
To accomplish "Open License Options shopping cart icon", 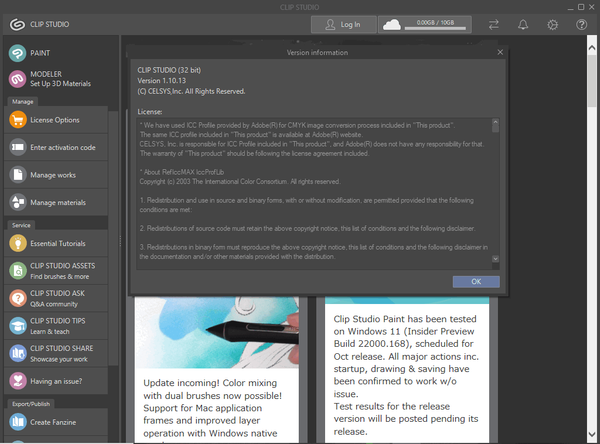I will tap(18, 120).
